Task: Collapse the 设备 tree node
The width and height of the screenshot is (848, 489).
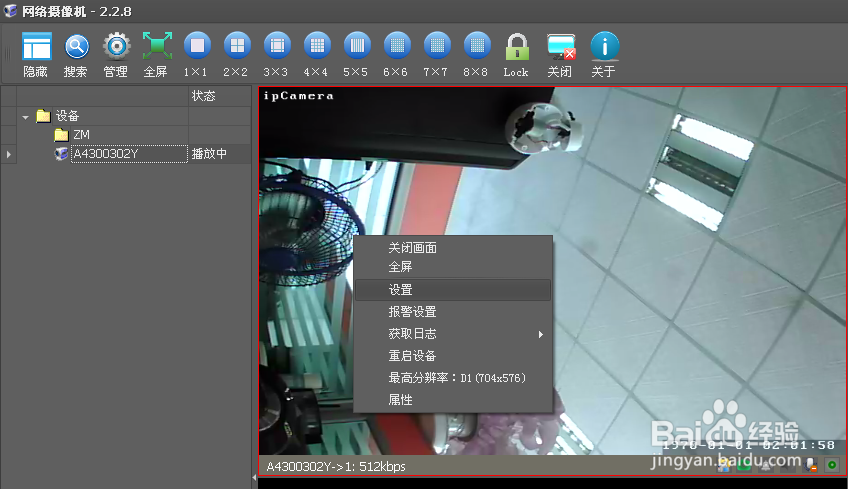Action: click(25, 117)
